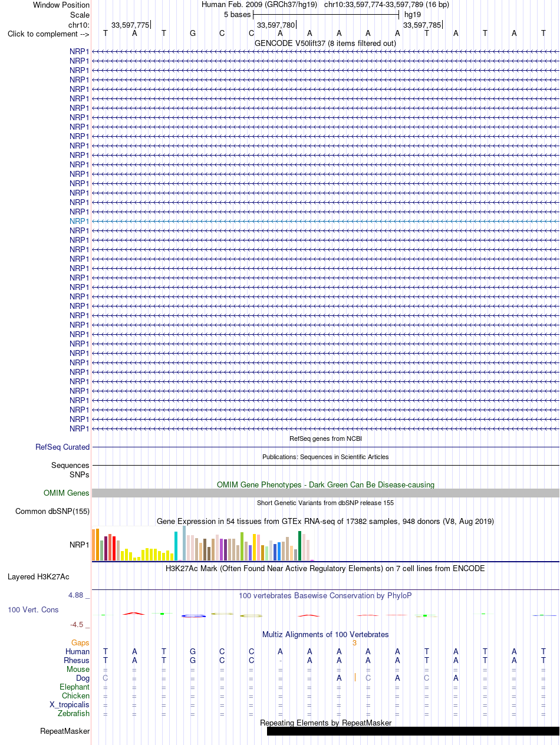The height and width of the screenshot is (745, 560).
Task: Click 'Publications: Sequences in Scientific Articles' title
Action: click(325, 457)
